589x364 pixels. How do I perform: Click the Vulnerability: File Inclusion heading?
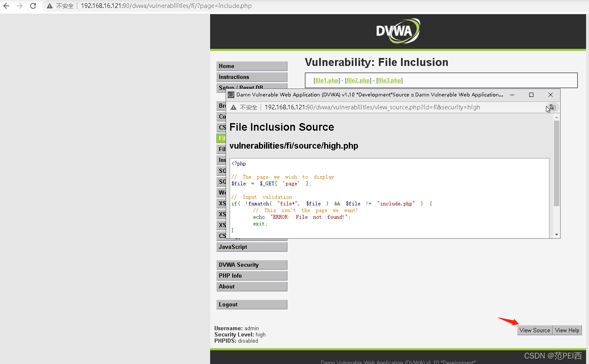point(376,62)
